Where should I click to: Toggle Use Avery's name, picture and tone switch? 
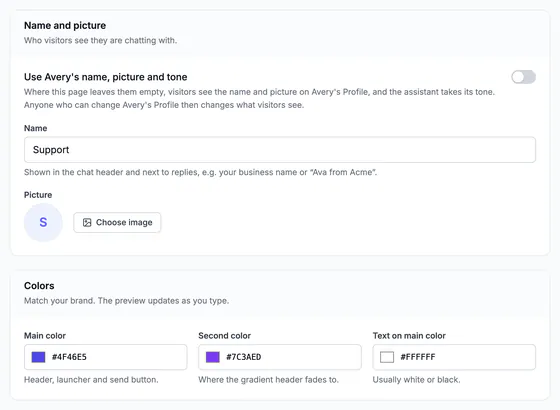coord(523,77)
